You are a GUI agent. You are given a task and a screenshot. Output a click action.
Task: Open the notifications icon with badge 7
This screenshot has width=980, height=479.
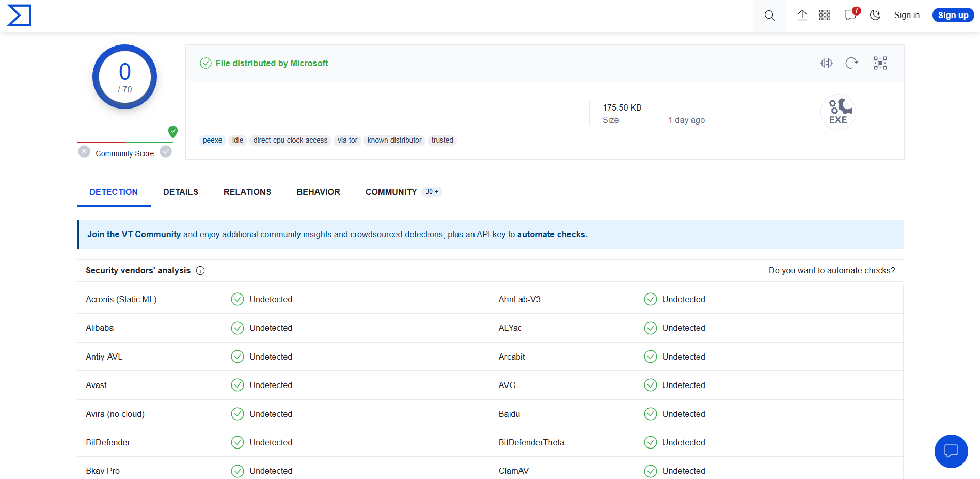(851, 14)
